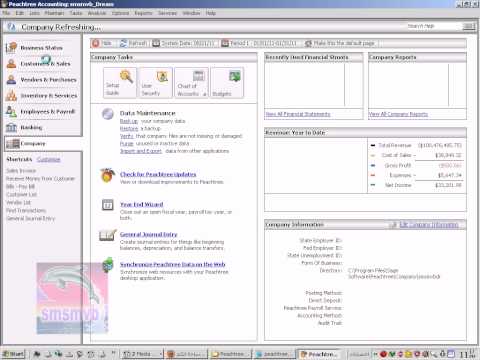Select the Company navigation icon
Viewport: 480px width, 360px height.
point(13,144)
